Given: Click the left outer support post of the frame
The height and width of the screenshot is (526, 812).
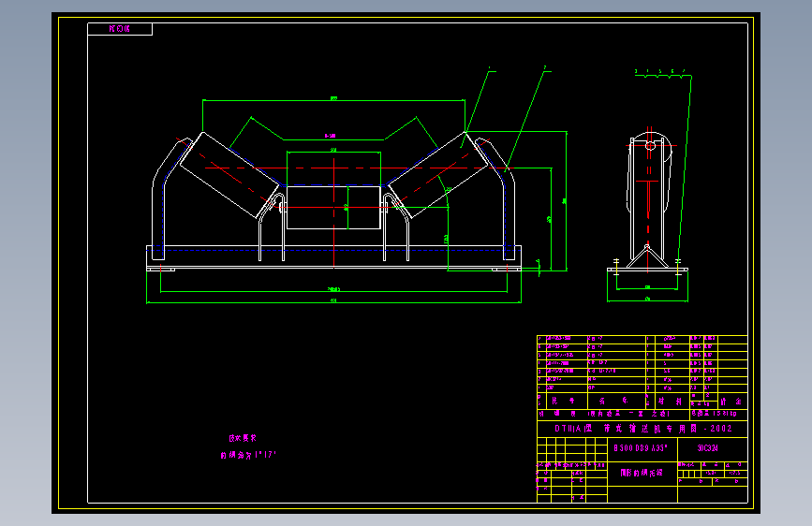Looking at the screenshot, I should [x=158, y=199].
